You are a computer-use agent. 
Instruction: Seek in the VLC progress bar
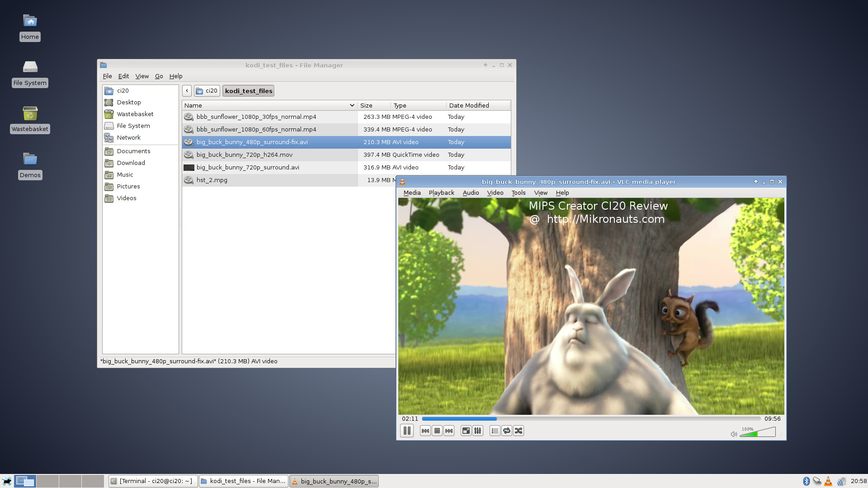coord(591,419)
